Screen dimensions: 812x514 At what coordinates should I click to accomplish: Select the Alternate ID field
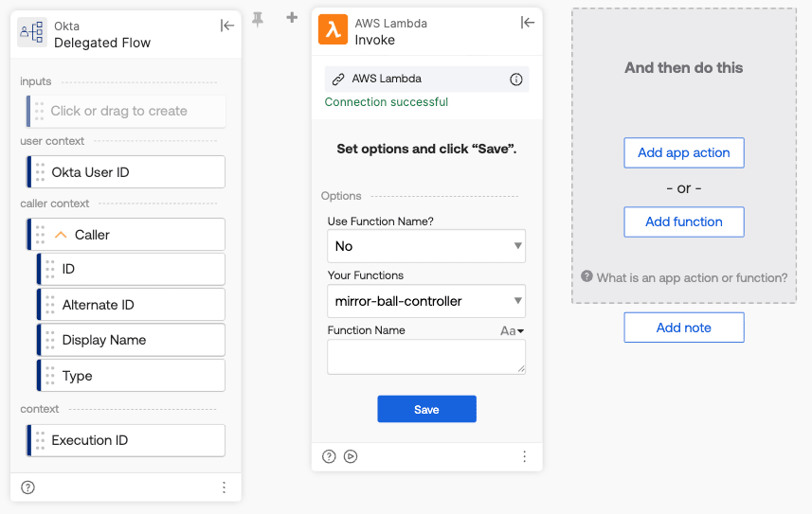click(131, 305)
